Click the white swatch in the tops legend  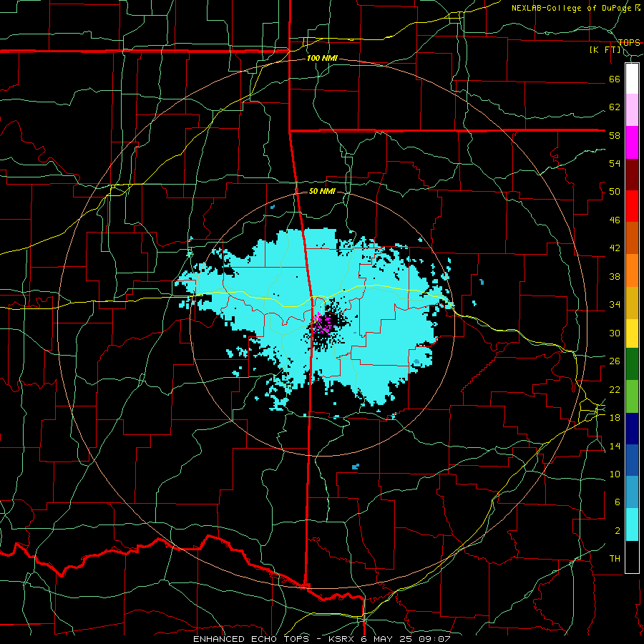[x=632, y=79]
